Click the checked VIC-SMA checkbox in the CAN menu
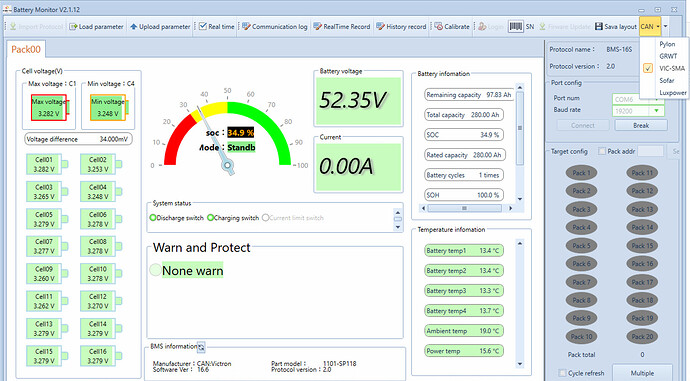 648,68
